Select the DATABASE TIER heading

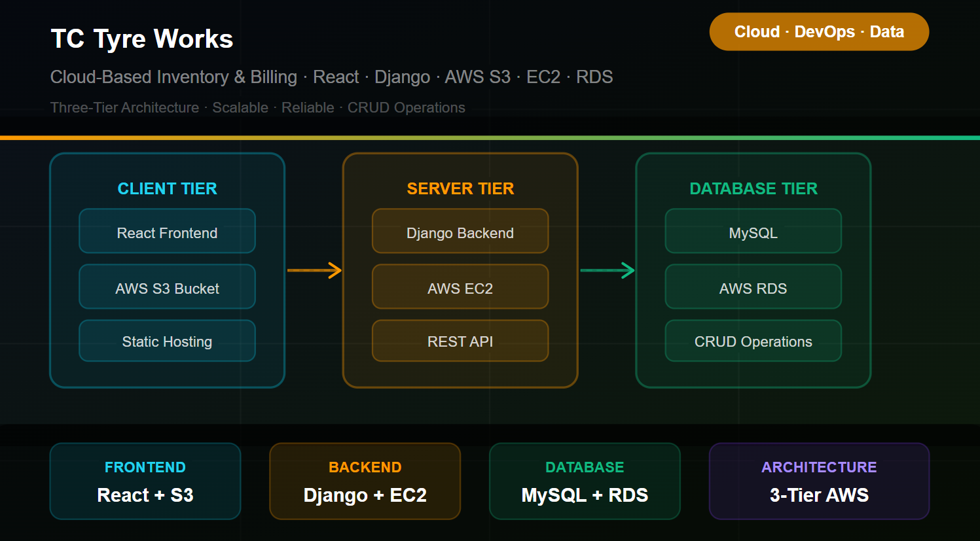[x=753, y=188]
